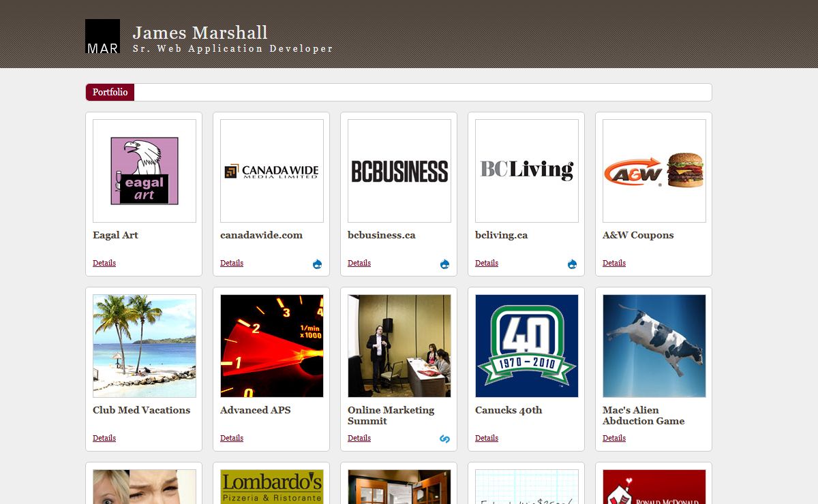This screenshot has width=818, height=504.
Task: Click the Canada Wide Media logo thumbnail
Action: tap(272, 171)
